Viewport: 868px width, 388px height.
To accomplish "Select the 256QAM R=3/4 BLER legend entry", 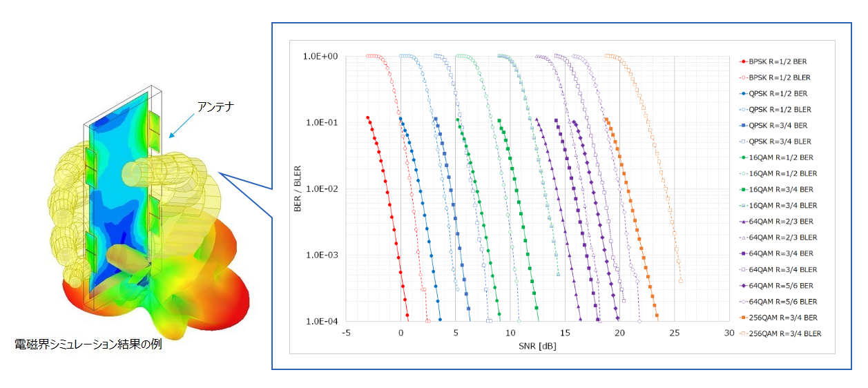I will click(x=784, y=334).
